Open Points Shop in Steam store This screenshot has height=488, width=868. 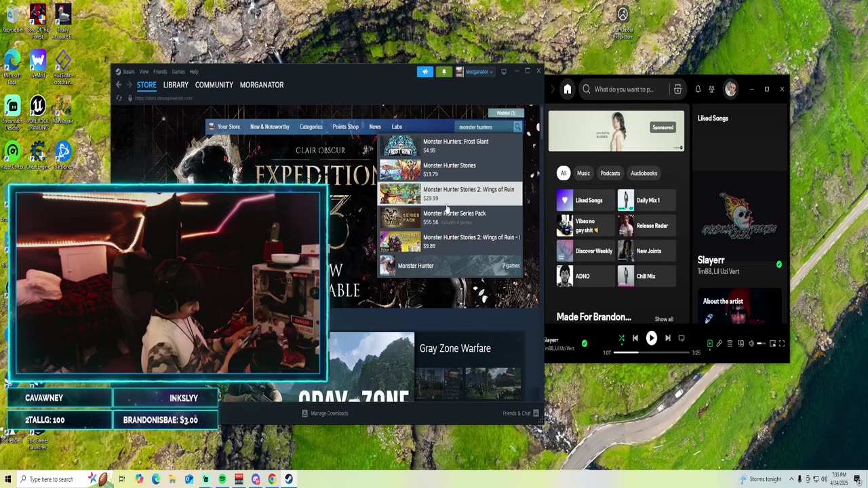[x=346, y=127]
